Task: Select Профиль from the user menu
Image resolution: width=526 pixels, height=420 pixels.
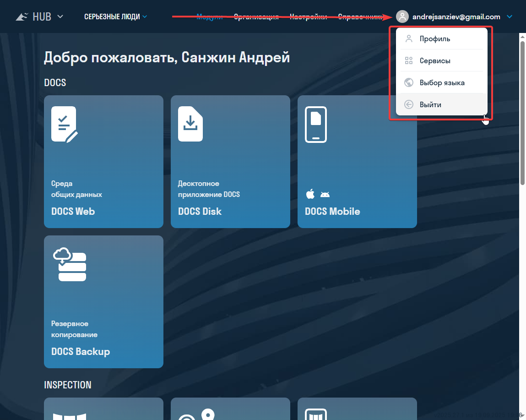Action: click(x=435, y=39)
